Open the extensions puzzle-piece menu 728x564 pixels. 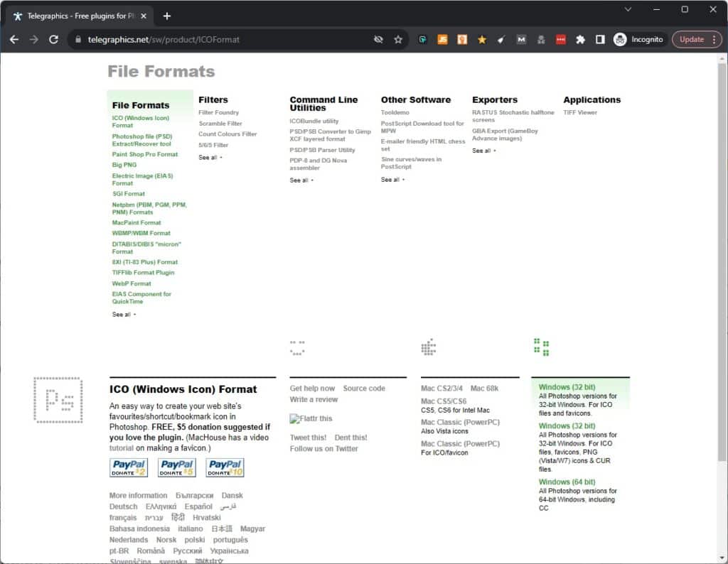[580, 40]
